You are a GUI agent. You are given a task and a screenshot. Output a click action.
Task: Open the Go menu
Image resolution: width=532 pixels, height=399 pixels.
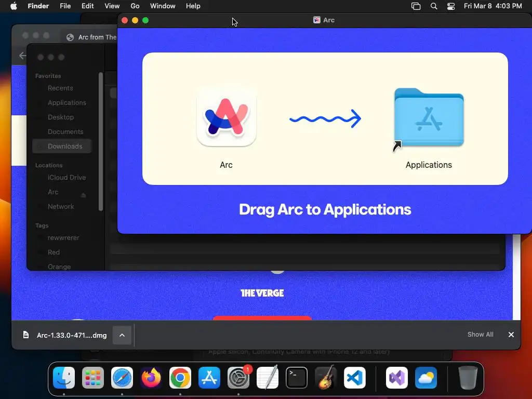coord(135,6)
